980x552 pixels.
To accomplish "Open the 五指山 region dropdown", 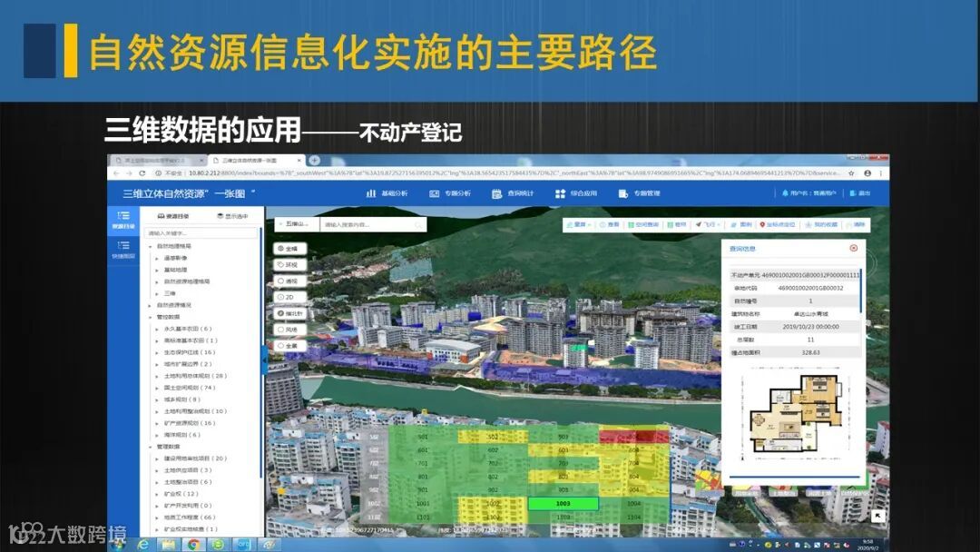I will pyautogui.click(x=296, y=224).
